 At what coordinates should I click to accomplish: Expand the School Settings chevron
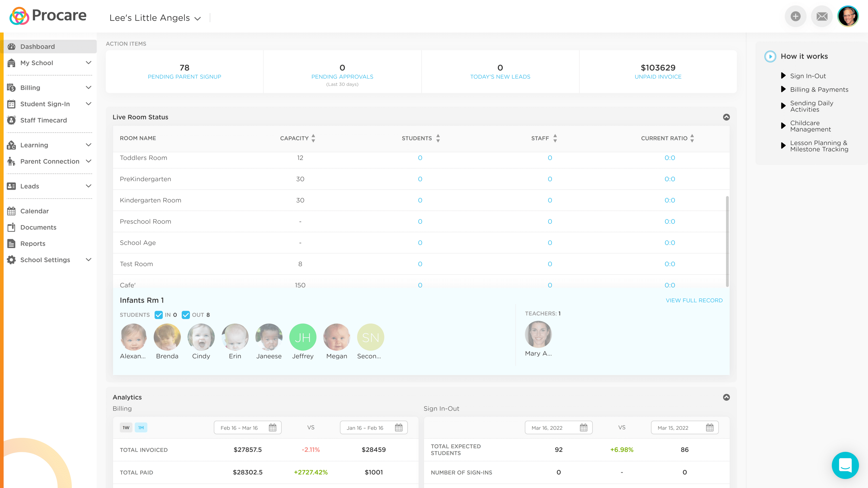89,260
